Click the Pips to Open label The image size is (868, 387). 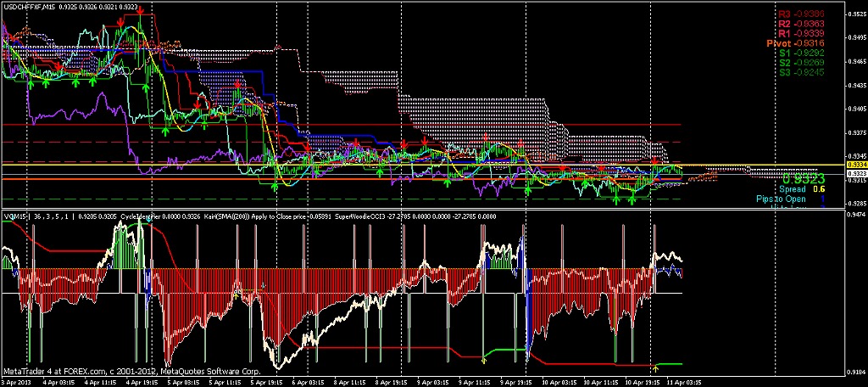click(x=781, y=199)
